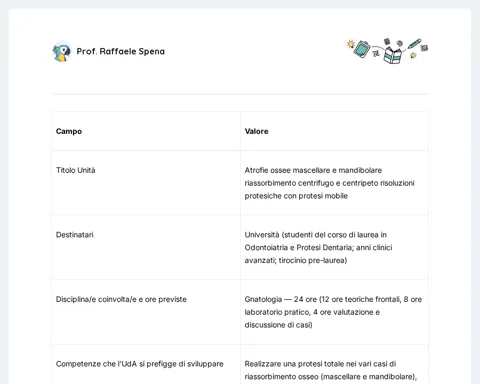The height and width of the screenshot is (384, 480).
Task: Click the Università studenti value cell
Action: pos(318,247)
